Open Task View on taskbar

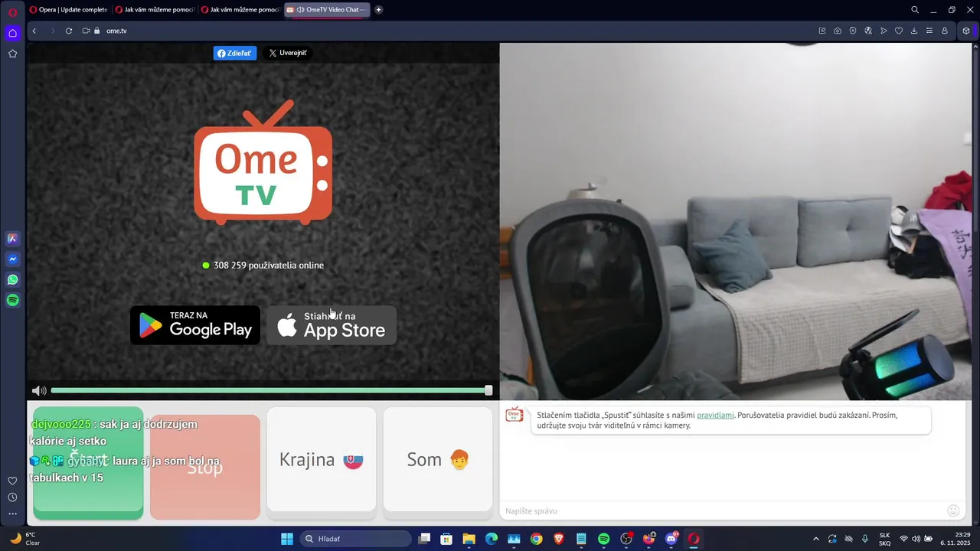(x=424, y=539)
